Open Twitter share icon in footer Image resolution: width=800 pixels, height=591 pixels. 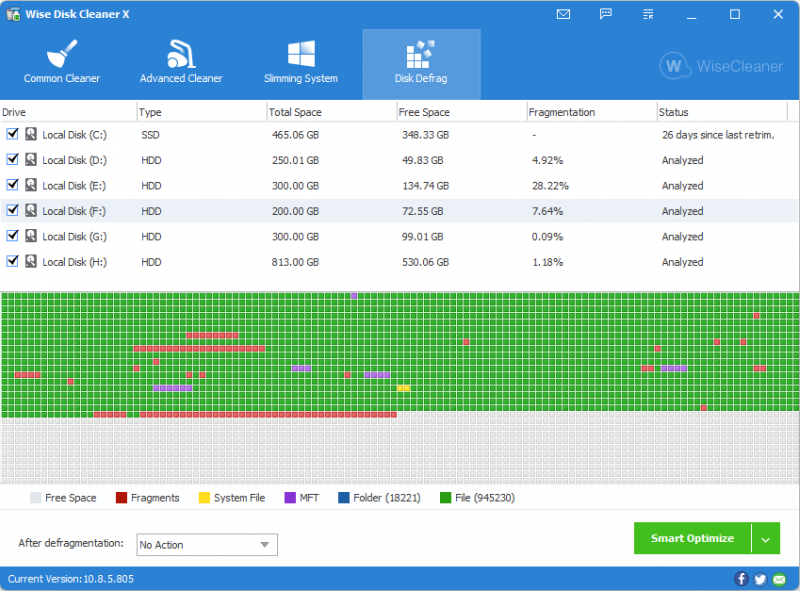pyautogui.click(x=760, y=579)
